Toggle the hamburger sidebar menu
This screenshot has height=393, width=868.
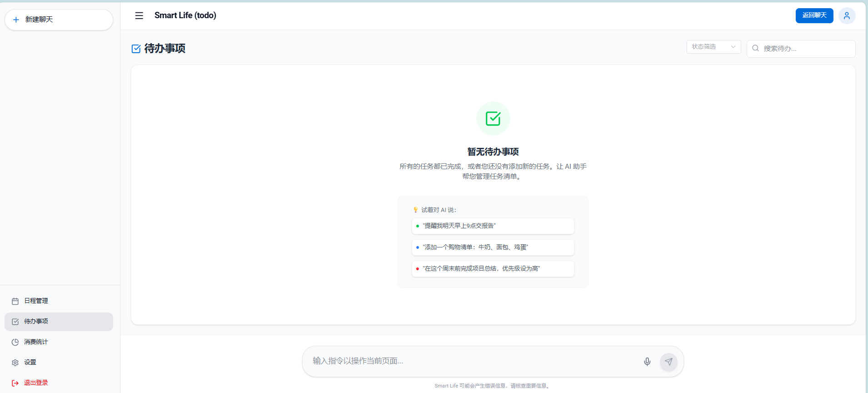point(139,15)
